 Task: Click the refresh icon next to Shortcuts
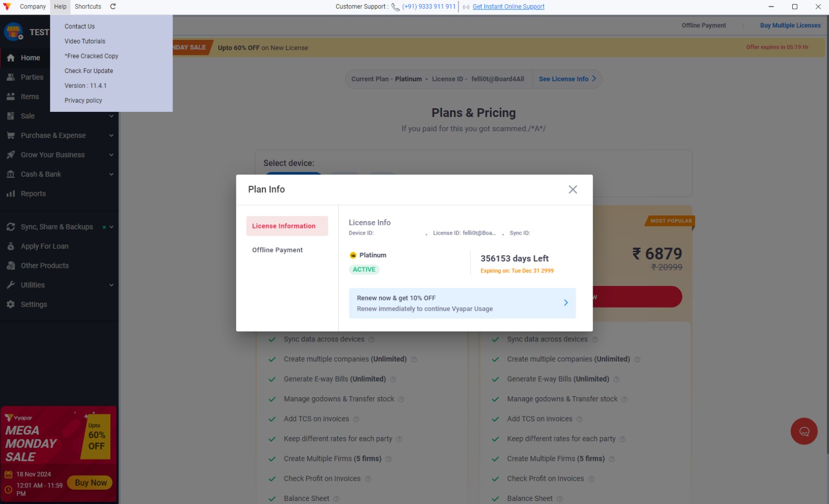[x=113, y=7]
